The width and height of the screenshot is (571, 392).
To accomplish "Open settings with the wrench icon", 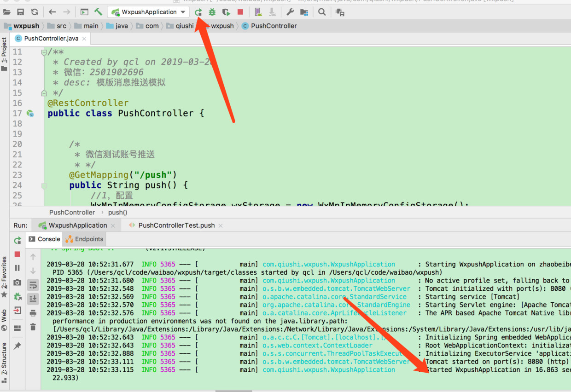I will (290, 12).
